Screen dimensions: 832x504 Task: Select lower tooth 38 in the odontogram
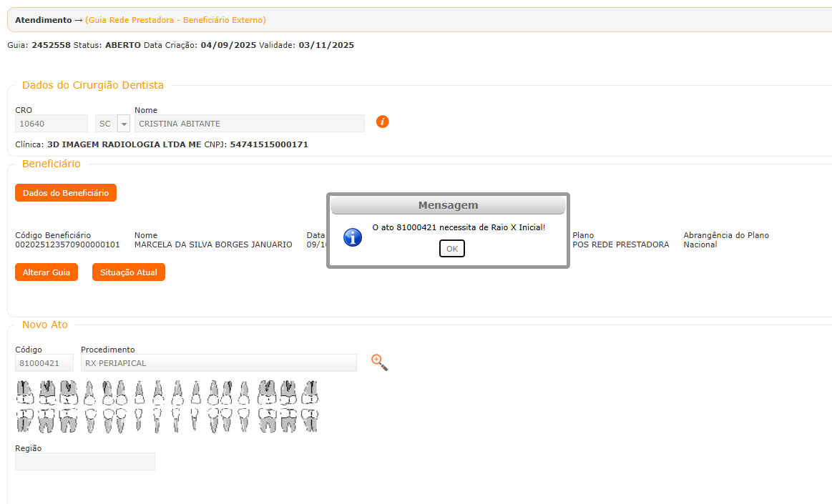309,420
